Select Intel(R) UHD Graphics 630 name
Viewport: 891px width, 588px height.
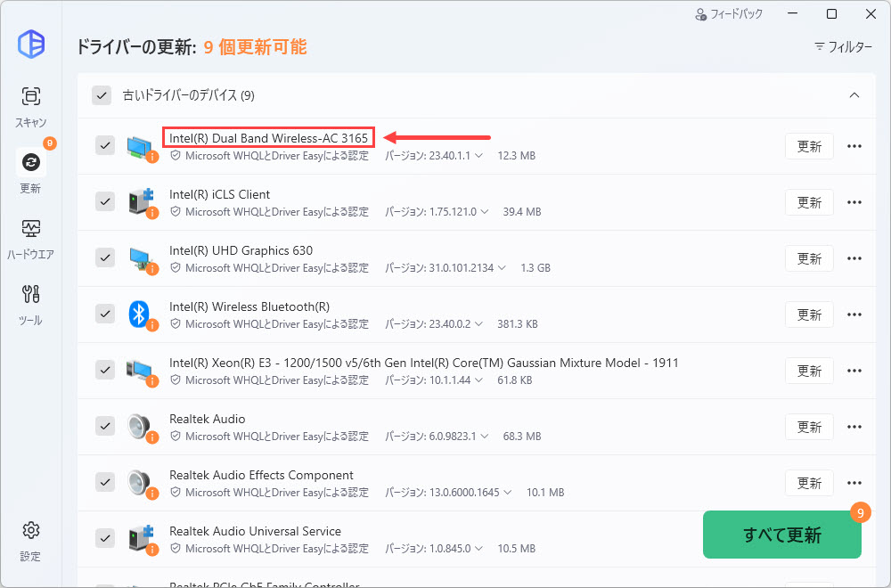pos(241,250)
